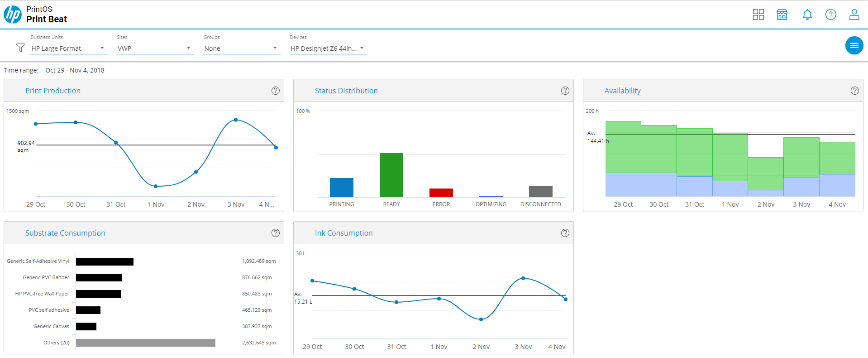868x358 pixels.
Task: Click the time range 'Oct 29 - Nov 4, 2018'
Action: [x=75, y=70]
